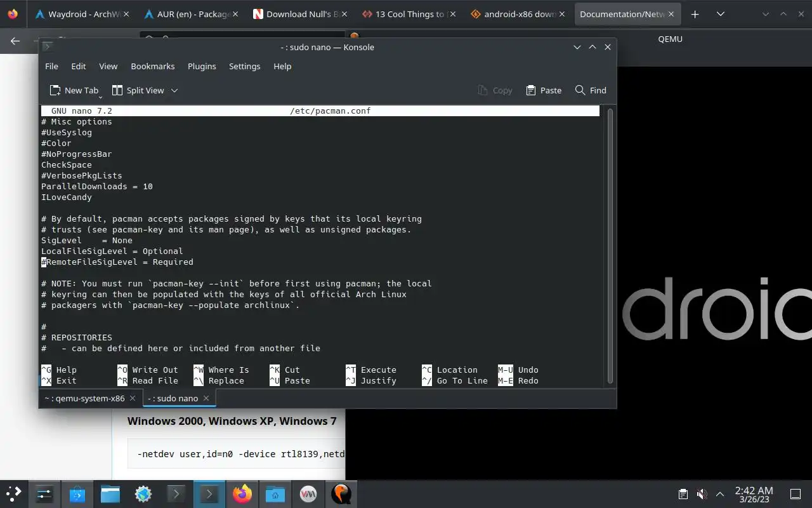The image size is (812, 508).
Task: Click the Copy toolbar button
Action: 495,90
